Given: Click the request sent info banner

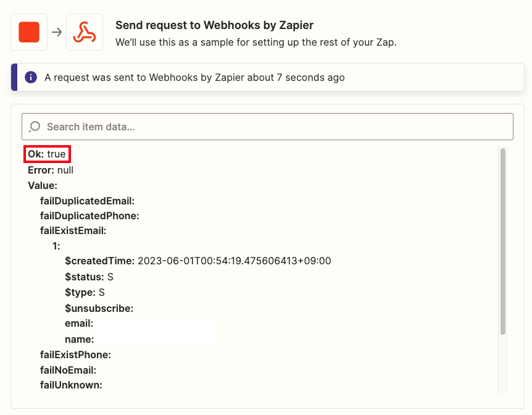Looking at the screenshot, I should (267, 77).
